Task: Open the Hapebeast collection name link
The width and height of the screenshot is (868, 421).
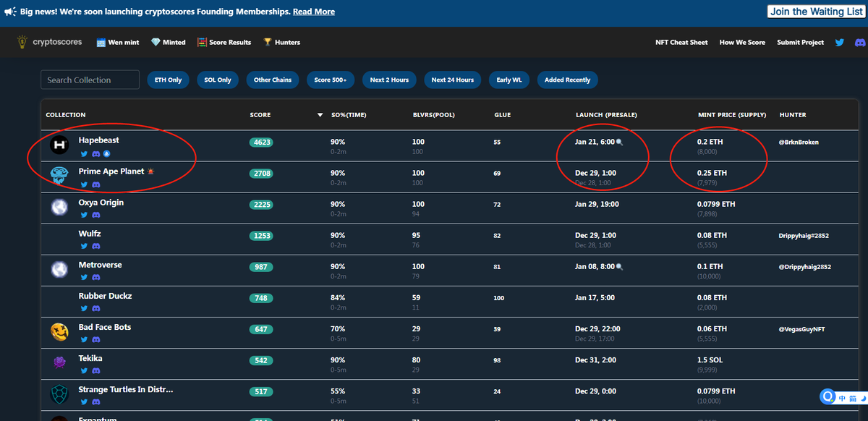Action: 100,141
